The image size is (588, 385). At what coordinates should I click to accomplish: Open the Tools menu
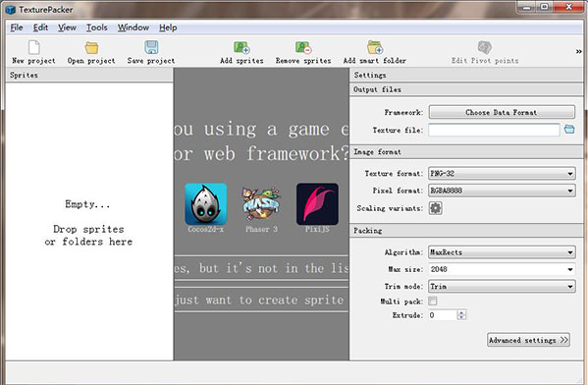point(97,27)
